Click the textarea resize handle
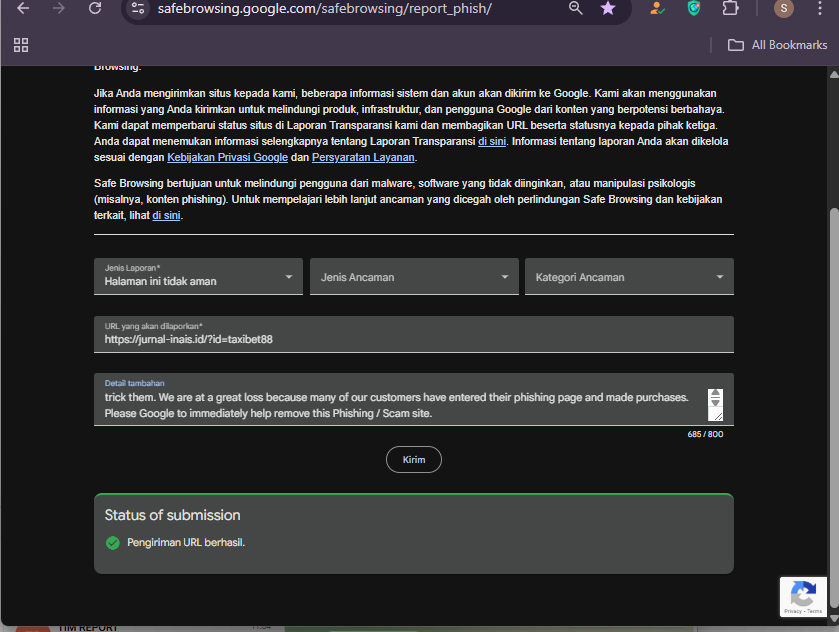Viewport: 839px width, 632px height. [718, 415]
